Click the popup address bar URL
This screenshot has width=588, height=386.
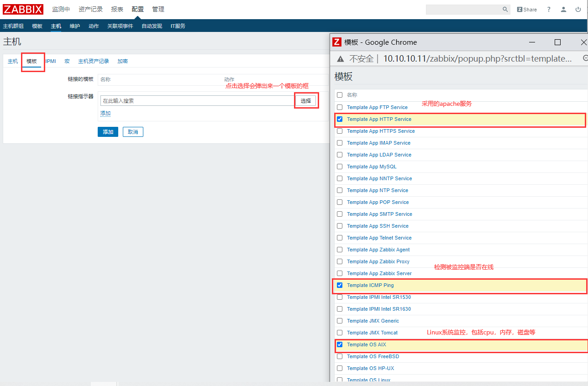(x=478, y=59)
